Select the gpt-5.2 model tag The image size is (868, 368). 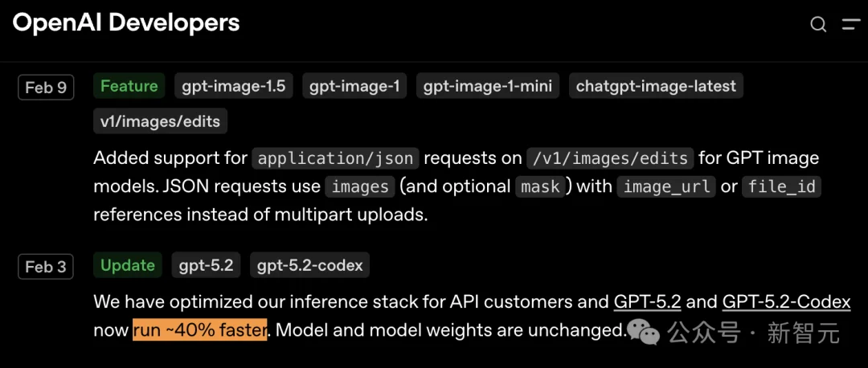[206, 265]
